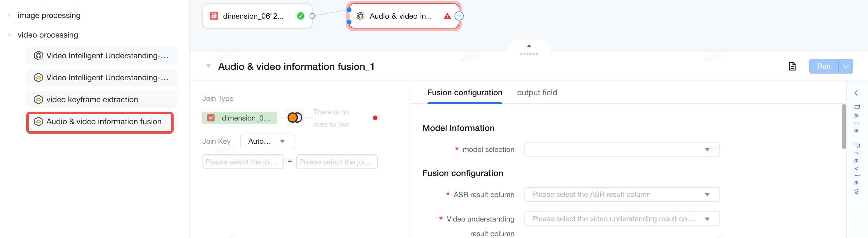Click the join type circles icon
The image size is (868, 238).
pyautogui.click(x=295, y=117)
